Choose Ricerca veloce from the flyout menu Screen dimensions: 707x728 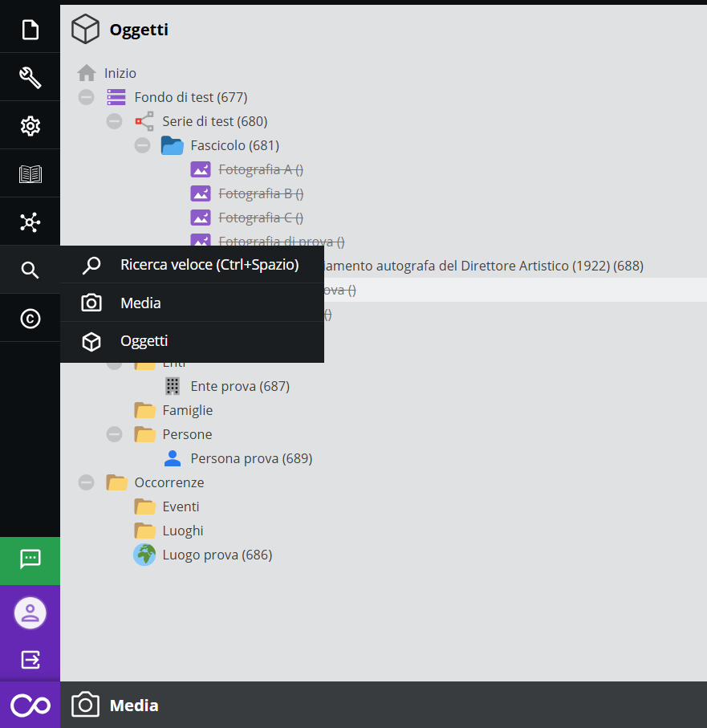209,265
